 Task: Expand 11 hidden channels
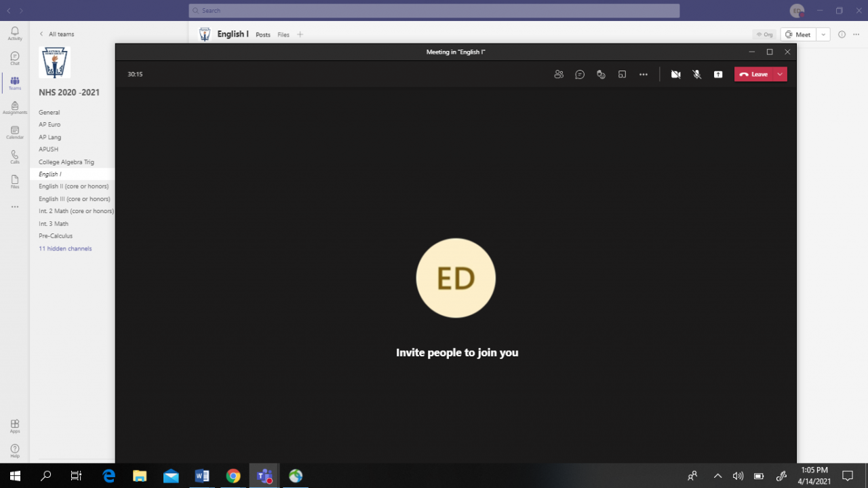[x=65, y=248]
